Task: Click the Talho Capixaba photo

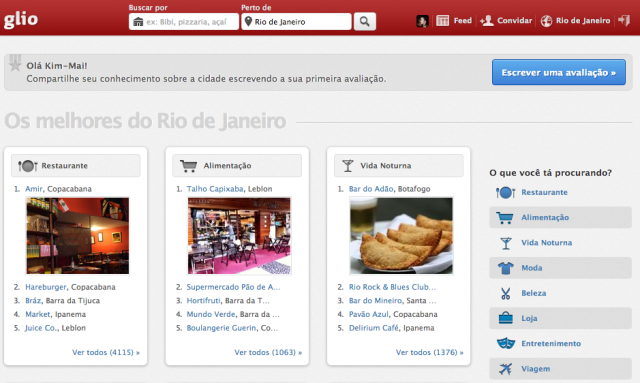Action: 239,236
